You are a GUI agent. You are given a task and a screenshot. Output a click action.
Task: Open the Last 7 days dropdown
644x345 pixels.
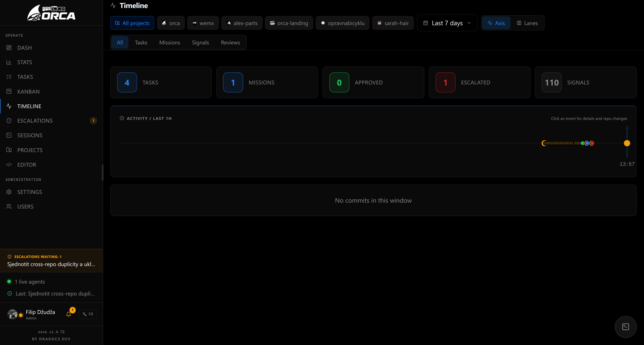click(447, 23)
